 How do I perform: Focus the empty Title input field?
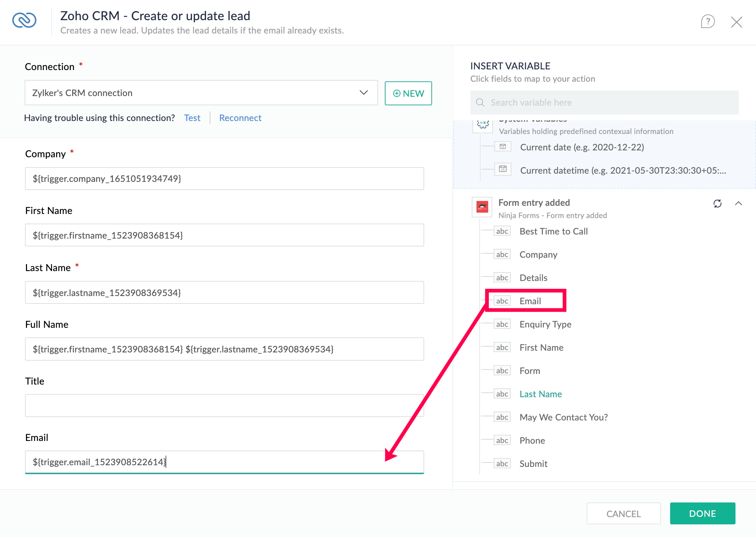[x=224, y=406]
